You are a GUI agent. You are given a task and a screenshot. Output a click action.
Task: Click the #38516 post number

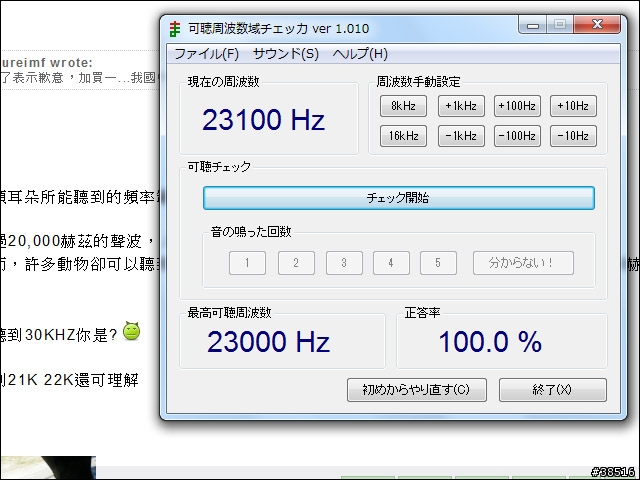(613, 472)
